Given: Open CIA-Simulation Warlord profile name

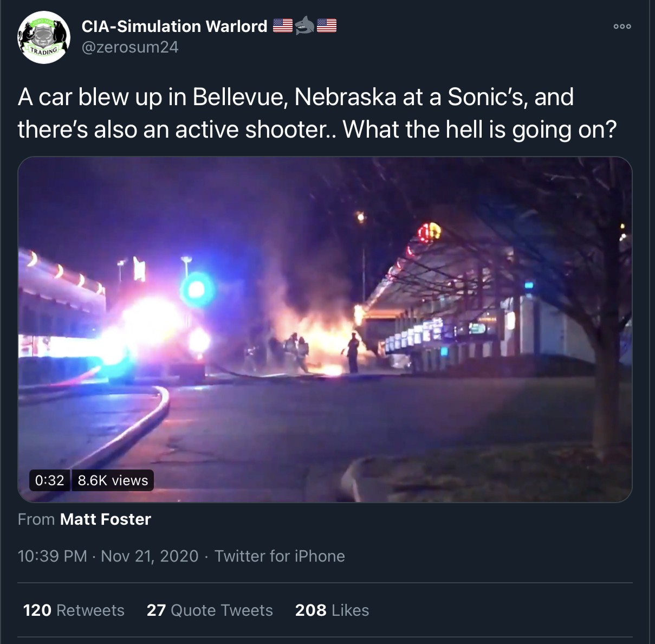Looking at the screenshot, I should click(174, 26).
